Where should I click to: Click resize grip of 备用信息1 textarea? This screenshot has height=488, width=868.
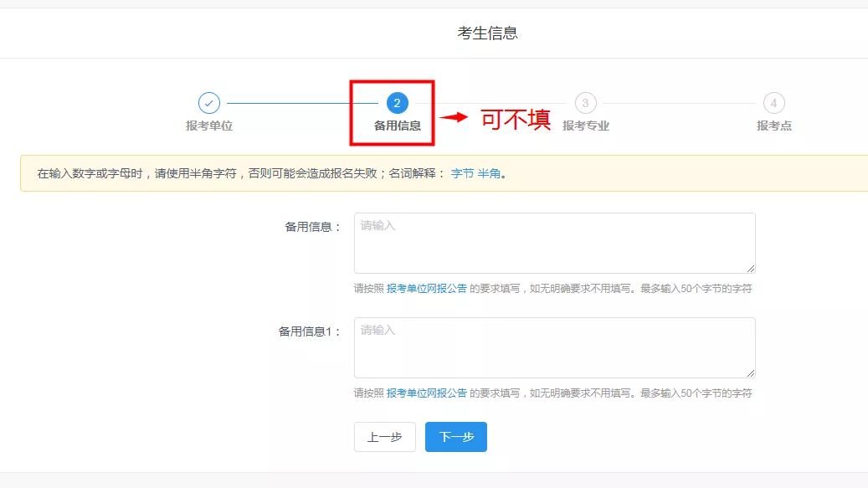coord(751,373)
